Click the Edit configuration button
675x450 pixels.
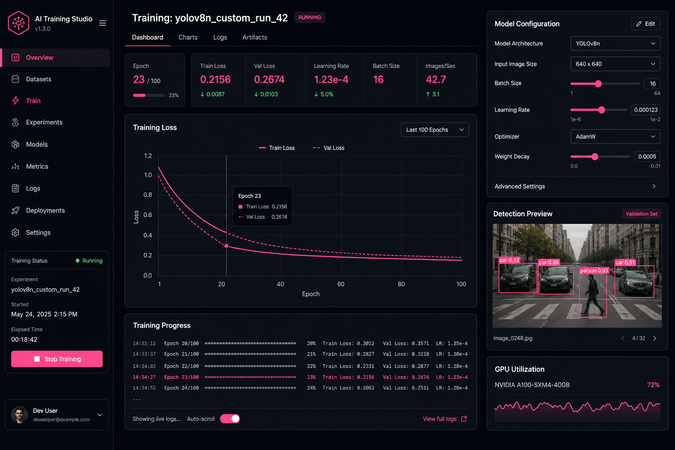[645, 24]
